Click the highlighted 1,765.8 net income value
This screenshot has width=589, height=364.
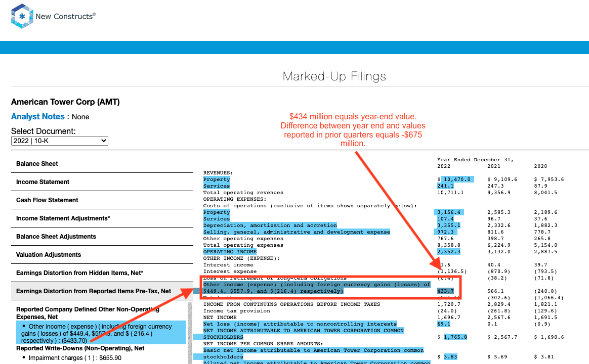click(455, 337)
